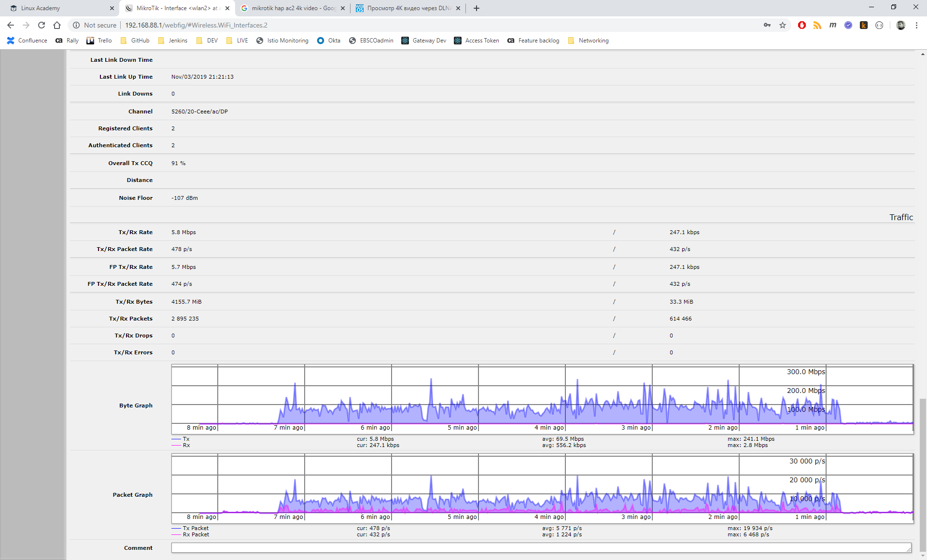Click the back navigation arrow

tap(11, 25)
